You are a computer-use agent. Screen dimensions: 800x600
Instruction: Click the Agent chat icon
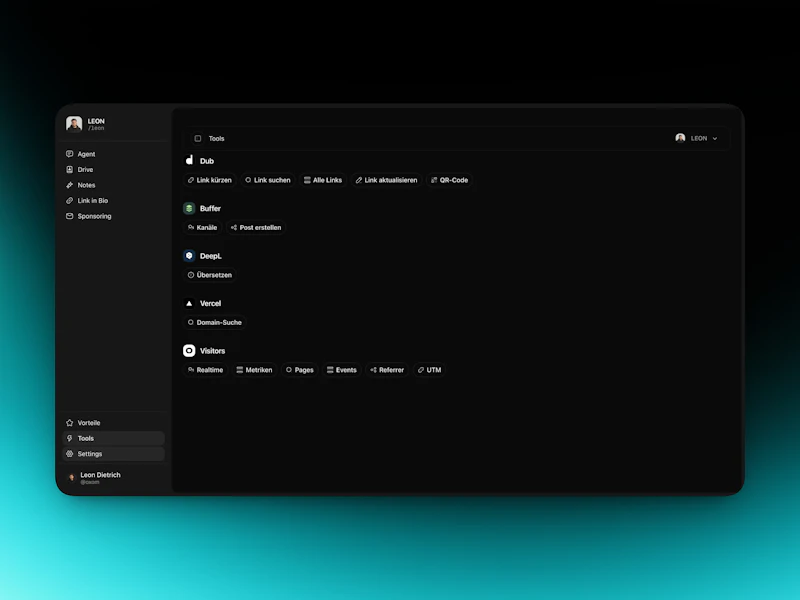coord(69,154)
